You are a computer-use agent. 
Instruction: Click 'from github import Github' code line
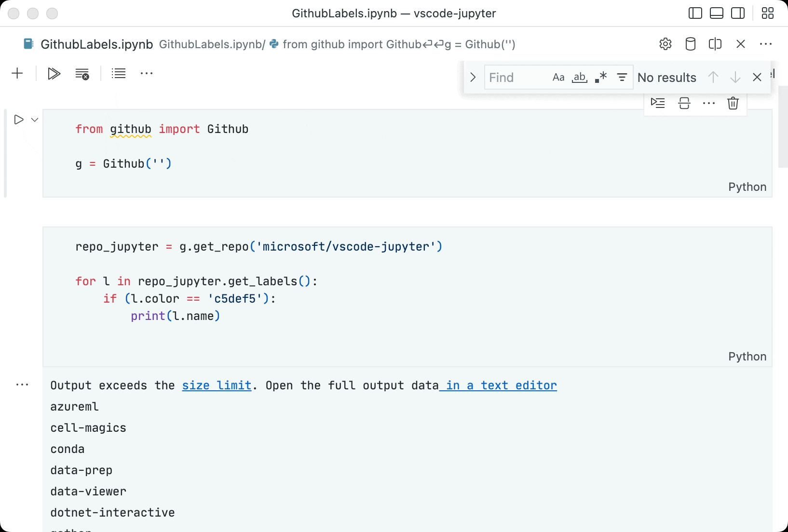pos(162,129)
